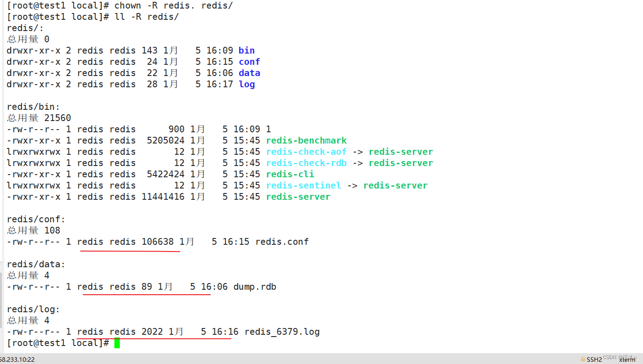Viewport: 643px width, 364px height.
Task: Select the blue conf directory name
Action: (249, 62)
